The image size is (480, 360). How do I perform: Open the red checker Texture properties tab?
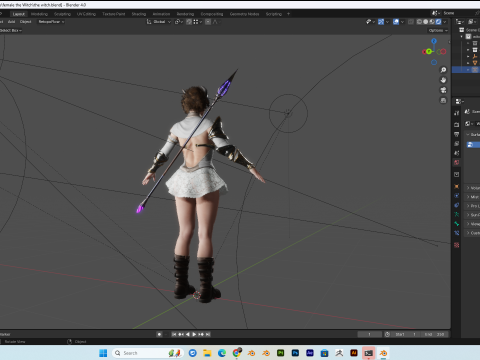(x=457, y=245)
